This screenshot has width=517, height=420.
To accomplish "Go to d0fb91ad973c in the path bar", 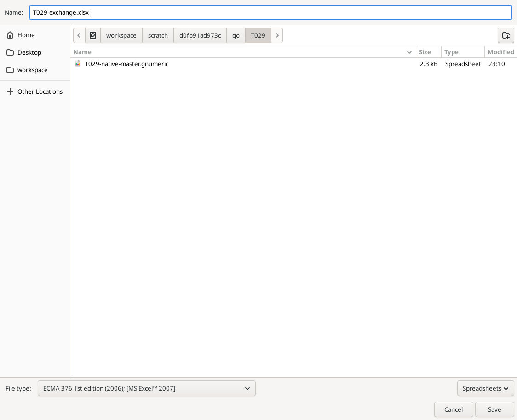I will coord(200,35).
